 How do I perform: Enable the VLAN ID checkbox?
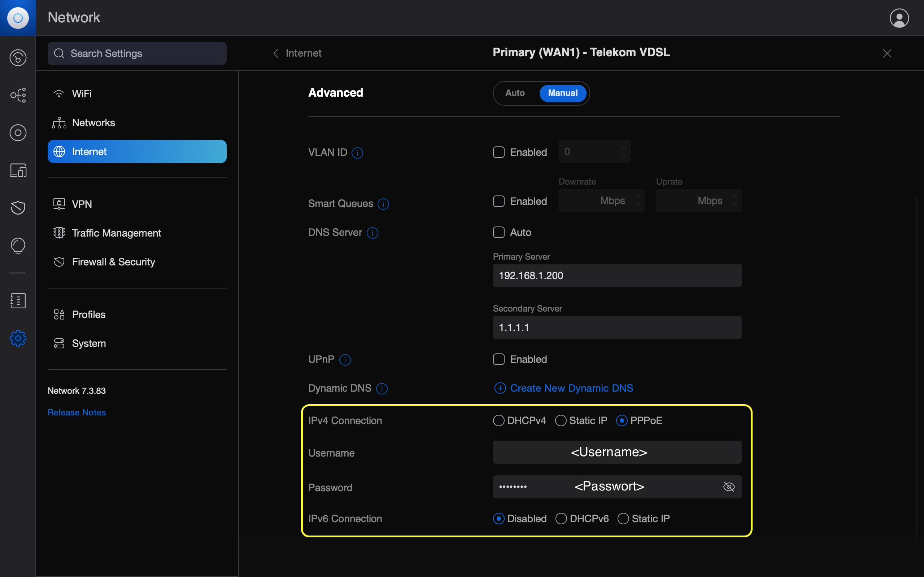pos(499,152)
